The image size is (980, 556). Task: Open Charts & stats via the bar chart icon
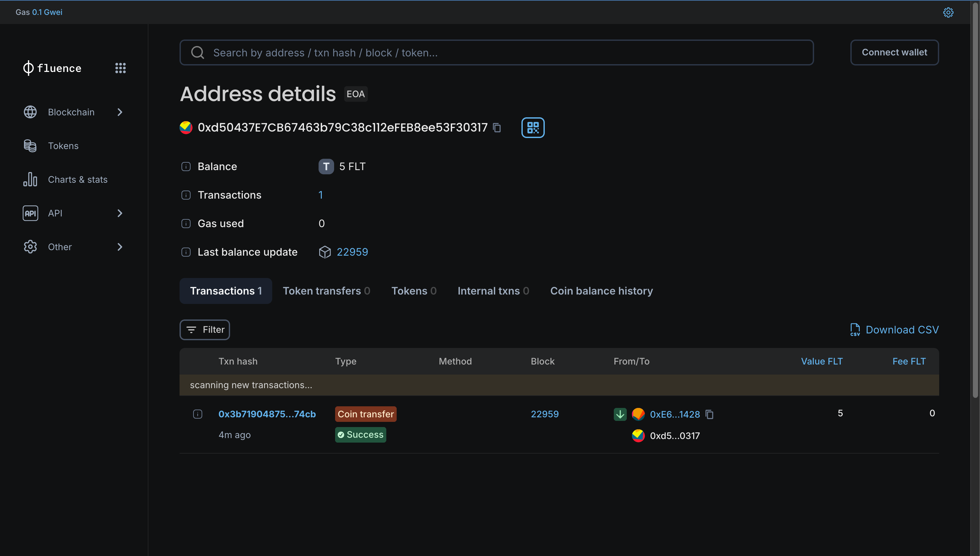coord(30,179)
